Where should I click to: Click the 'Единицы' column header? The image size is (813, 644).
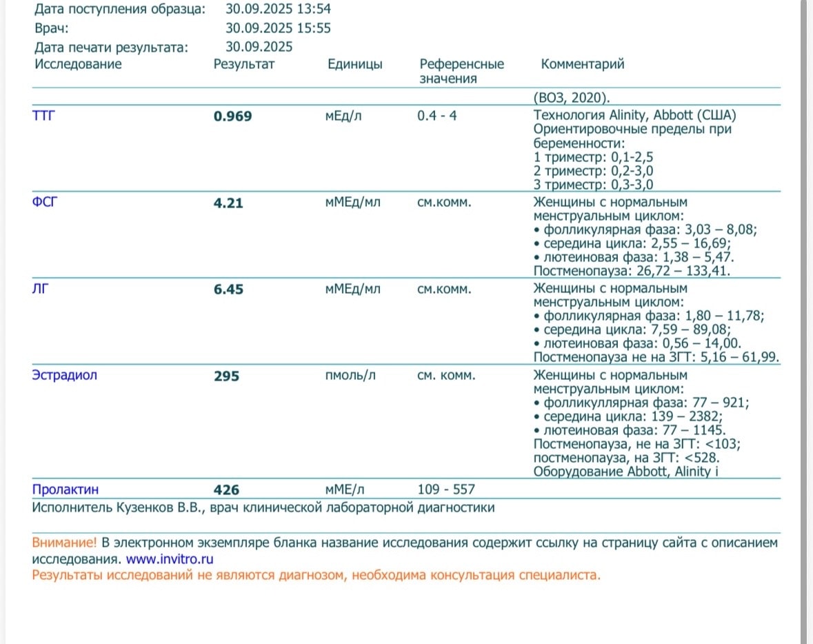pyautogui.click(x=355, y=64)
